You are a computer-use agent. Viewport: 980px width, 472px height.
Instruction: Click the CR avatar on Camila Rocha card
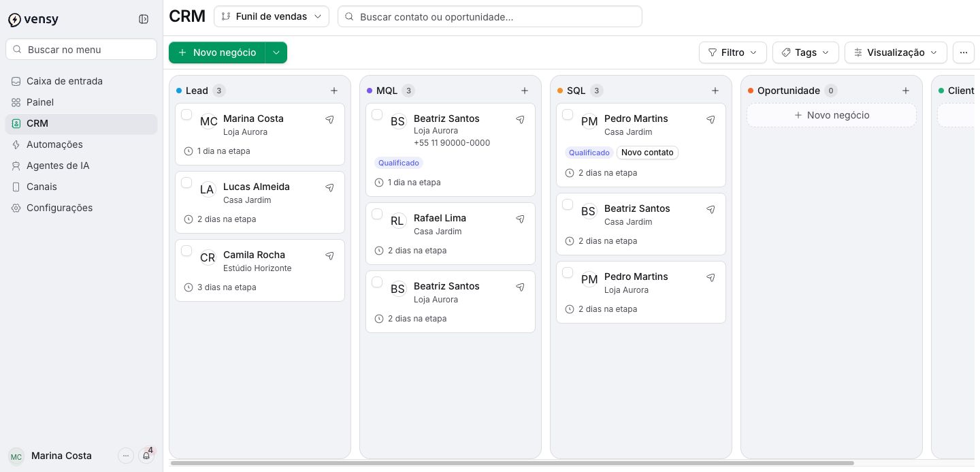click(x=207, y=257)
